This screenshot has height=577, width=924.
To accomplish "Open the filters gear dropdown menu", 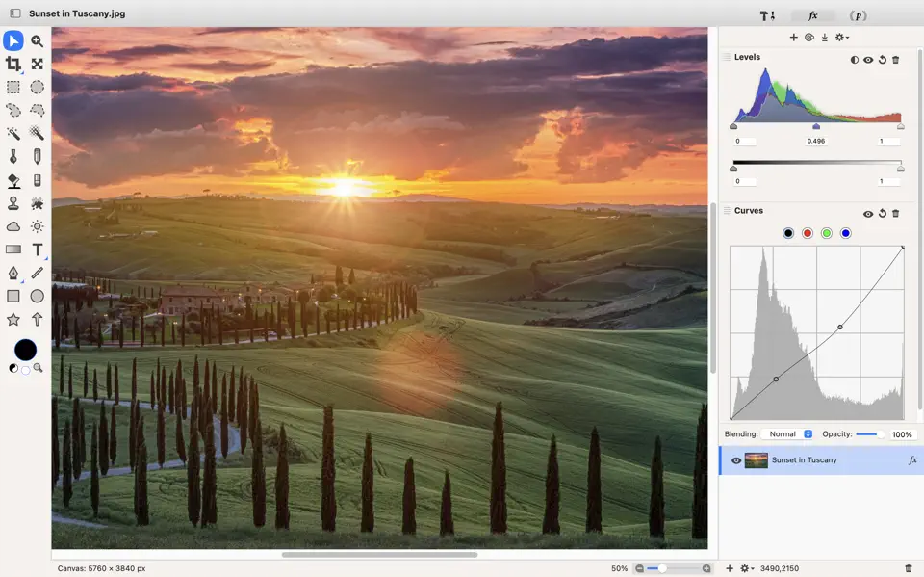I will point(842,38).
